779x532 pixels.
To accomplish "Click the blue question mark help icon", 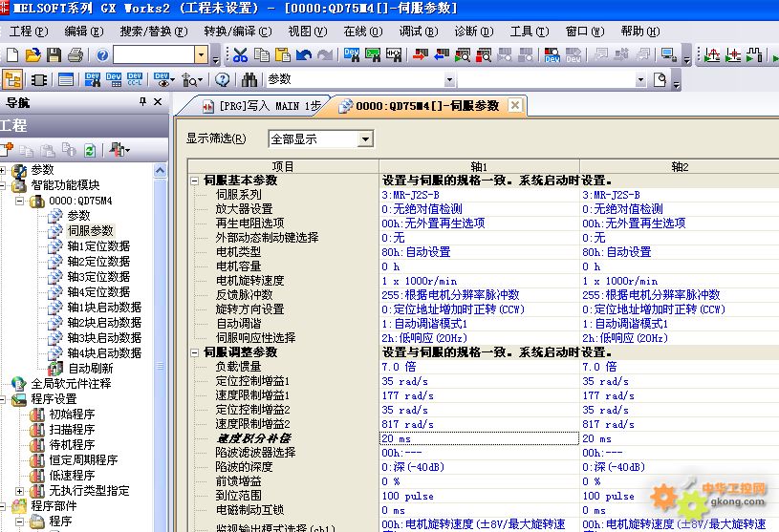I will (x=102, y=54).
